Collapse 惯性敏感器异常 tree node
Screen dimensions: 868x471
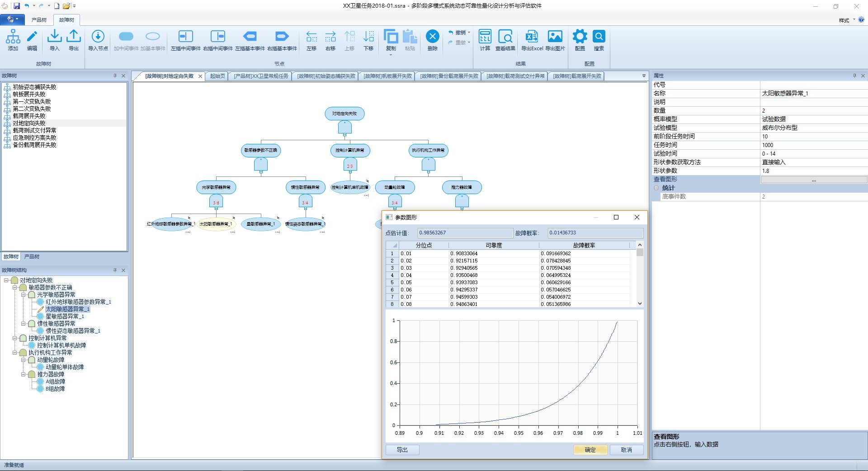point(24,324)
